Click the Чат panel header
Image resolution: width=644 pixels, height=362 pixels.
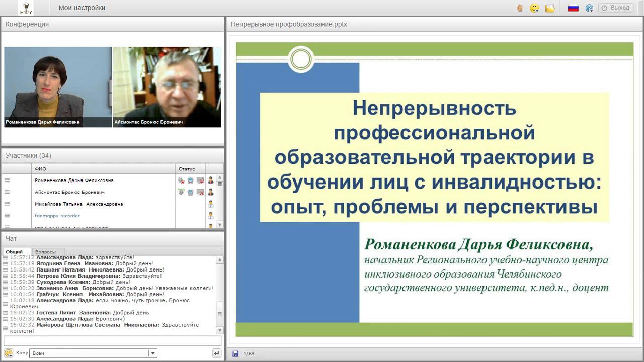[112, 238]
